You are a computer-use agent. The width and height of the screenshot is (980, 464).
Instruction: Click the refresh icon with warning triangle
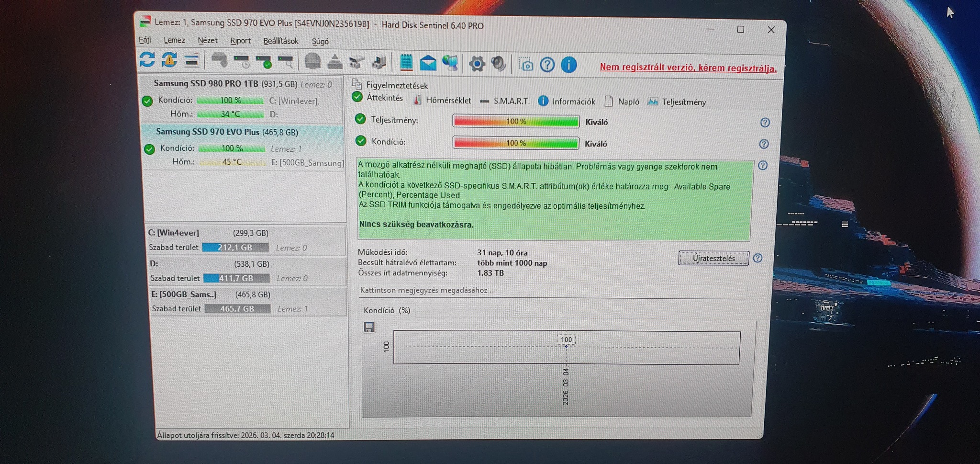pyautogui.click(x=169, y=60)
